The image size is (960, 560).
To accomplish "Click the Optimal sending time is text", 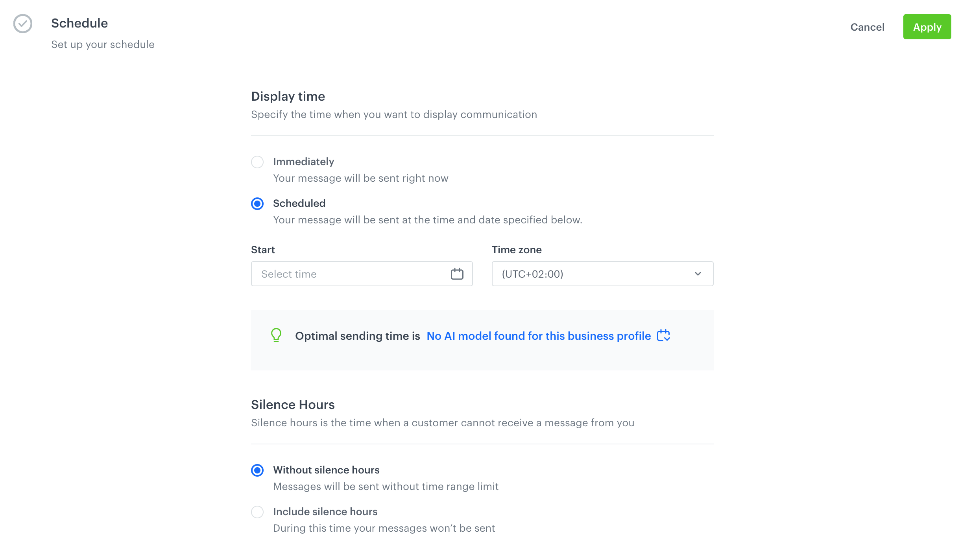I will [x=357, y=336].
